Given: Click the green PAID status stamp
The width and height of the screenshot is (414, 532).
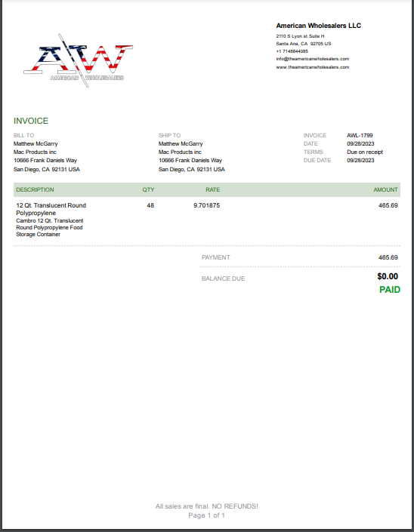Looking at the screenshot, I should [390, 290].
